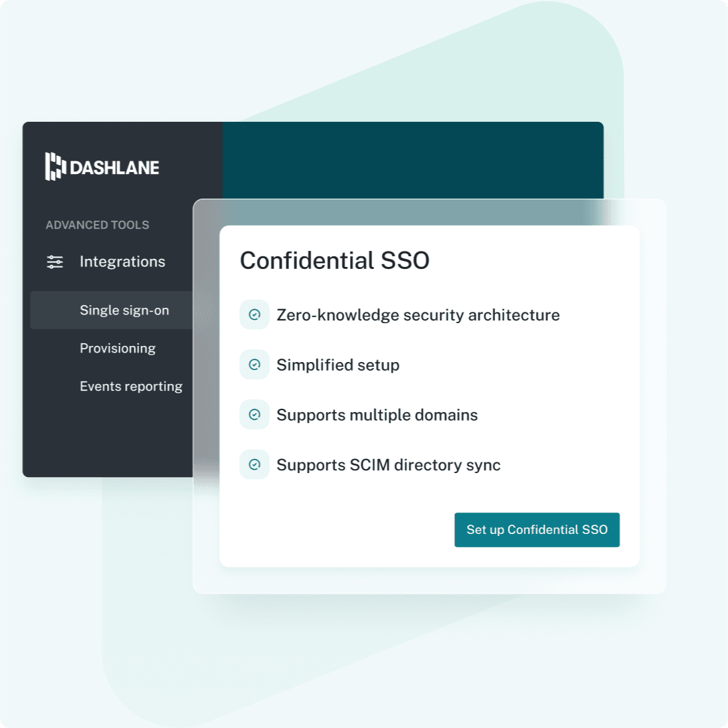The image size is (728, 728).
Task: Open the Events reporting section
Action: pos(131,386)
